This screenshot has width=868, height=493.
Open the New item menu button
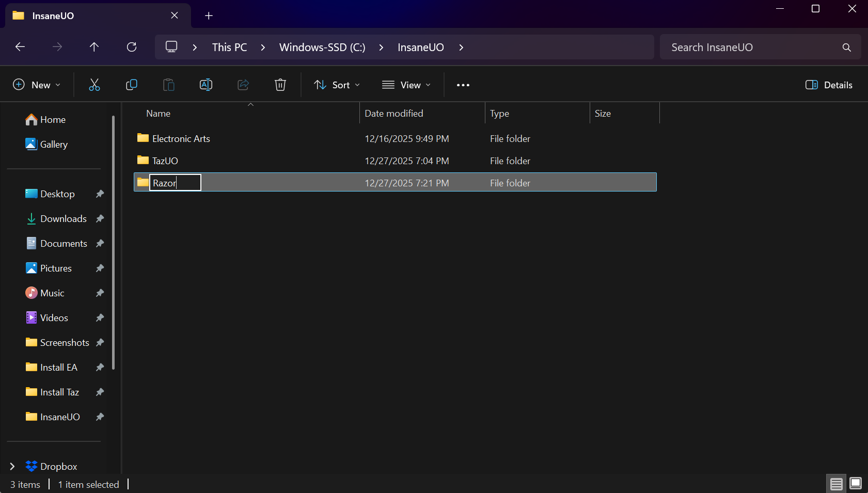pyautogui.click(x=37, y=85)
